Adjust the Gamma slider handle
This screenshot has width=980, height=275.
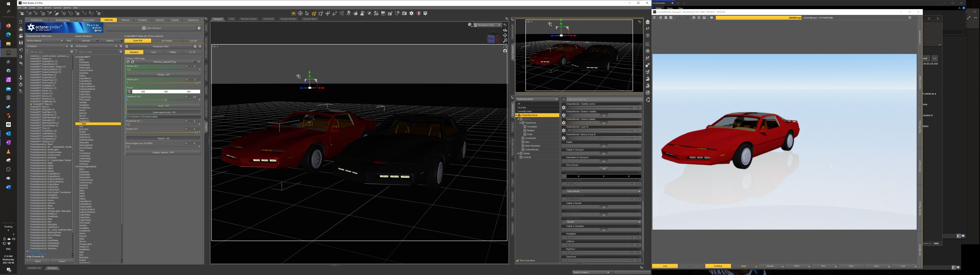coord(166,100)
